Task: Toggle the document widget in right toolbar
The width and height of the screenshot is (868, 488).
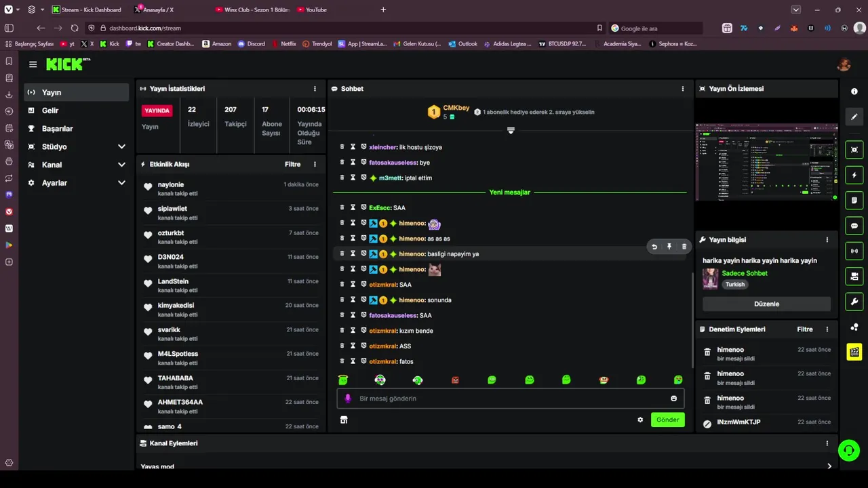Action: 854,200
